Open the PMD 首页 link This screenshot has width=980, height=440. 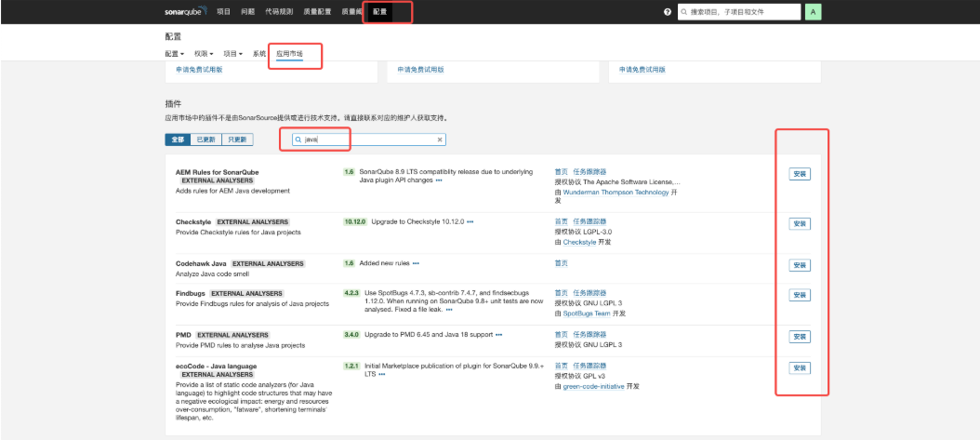coord(562,334)
